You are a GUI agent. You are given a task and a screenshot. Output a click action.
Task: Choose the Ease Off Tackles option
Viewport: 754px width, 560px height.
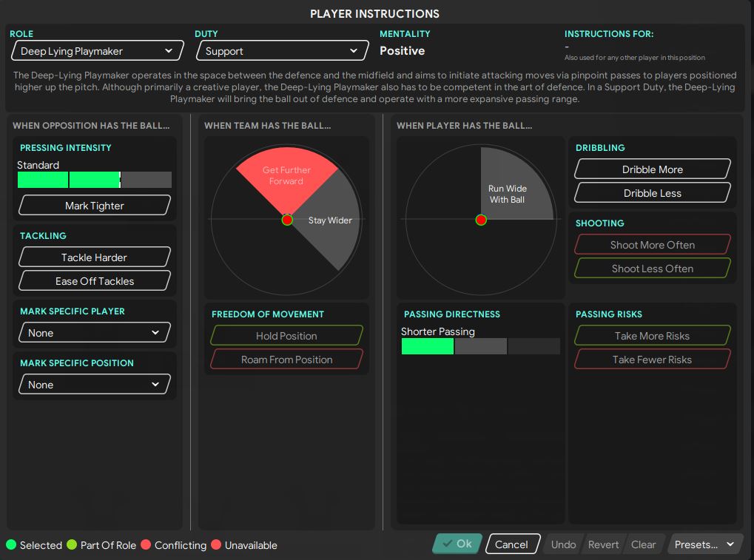pos(94,281)
